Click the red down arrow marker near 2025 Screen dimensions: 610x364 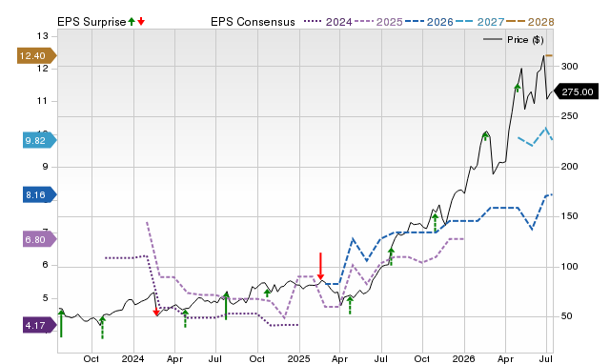pos(320,267)
